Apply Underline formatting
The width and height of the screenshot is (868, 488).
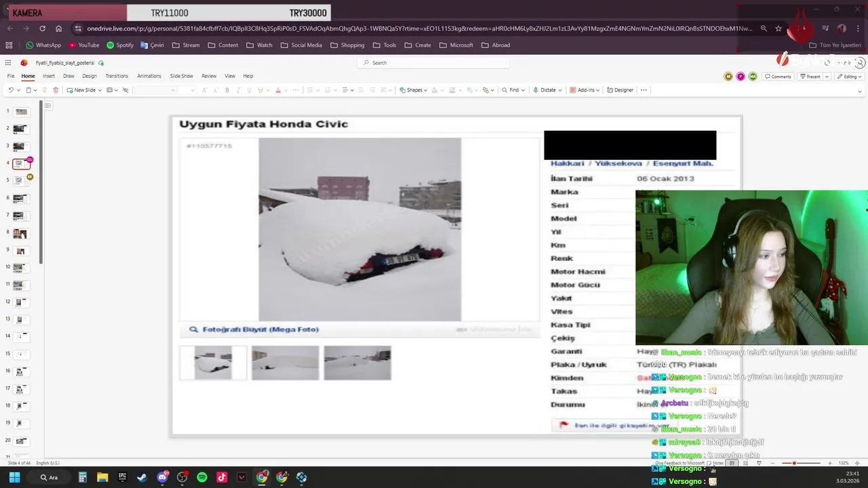coord(249,89)
